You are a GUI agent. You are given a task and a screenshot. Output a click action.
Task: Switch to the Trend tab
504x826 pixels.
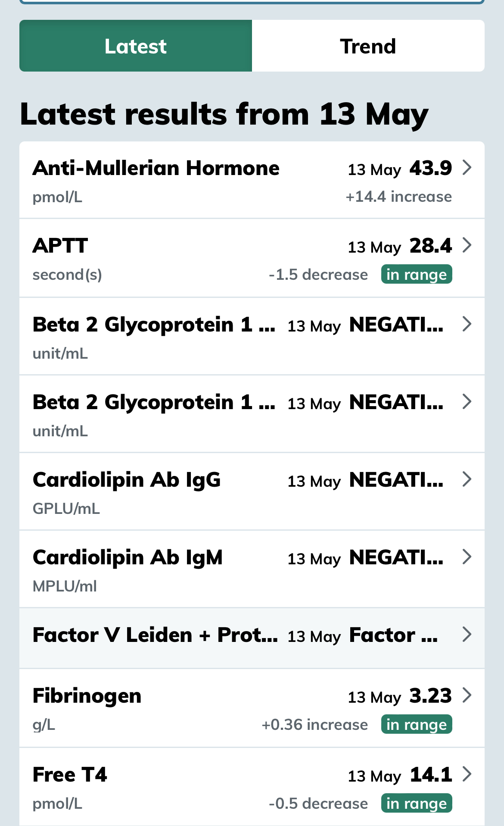click(368, 46)
